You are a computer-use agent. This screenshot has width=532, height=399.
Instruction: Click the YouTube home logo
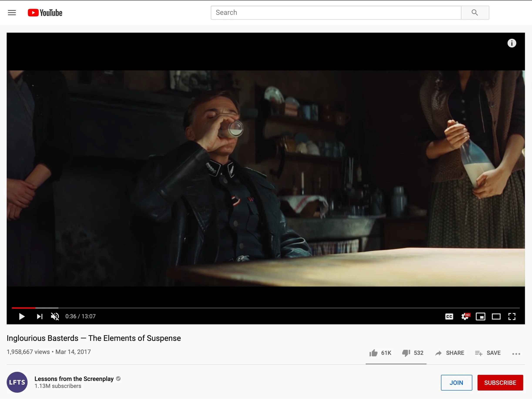click(45, 13)
